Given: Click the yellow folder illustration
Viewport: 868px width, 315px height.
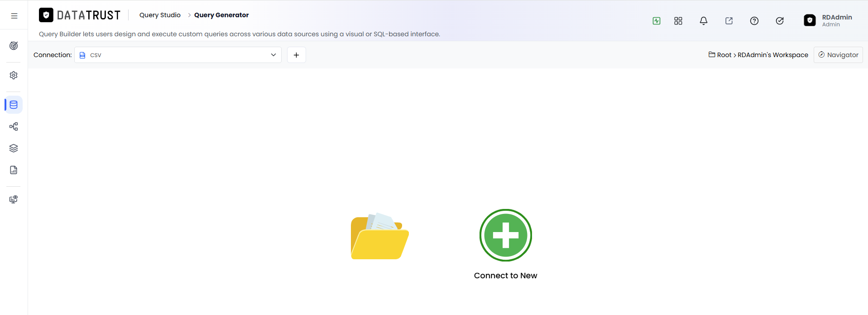Looking at the screenshot, I should [x=380, y=236].
